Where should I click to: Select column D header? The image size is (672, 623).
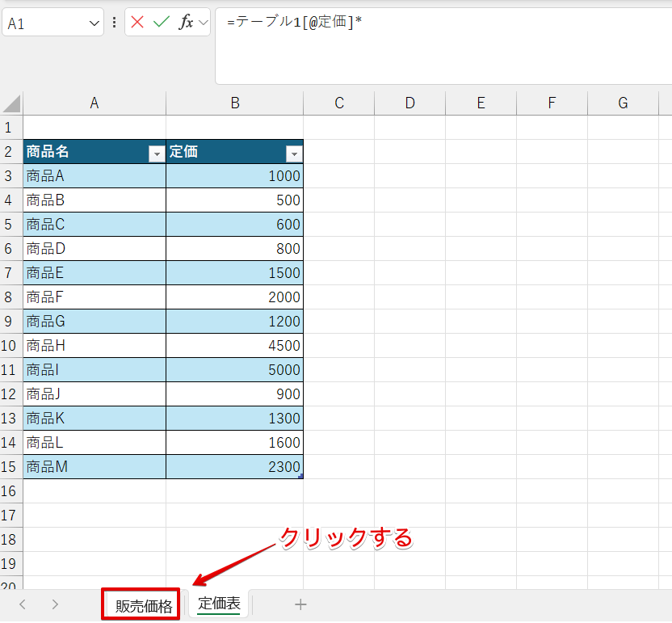tap(410, 103)
